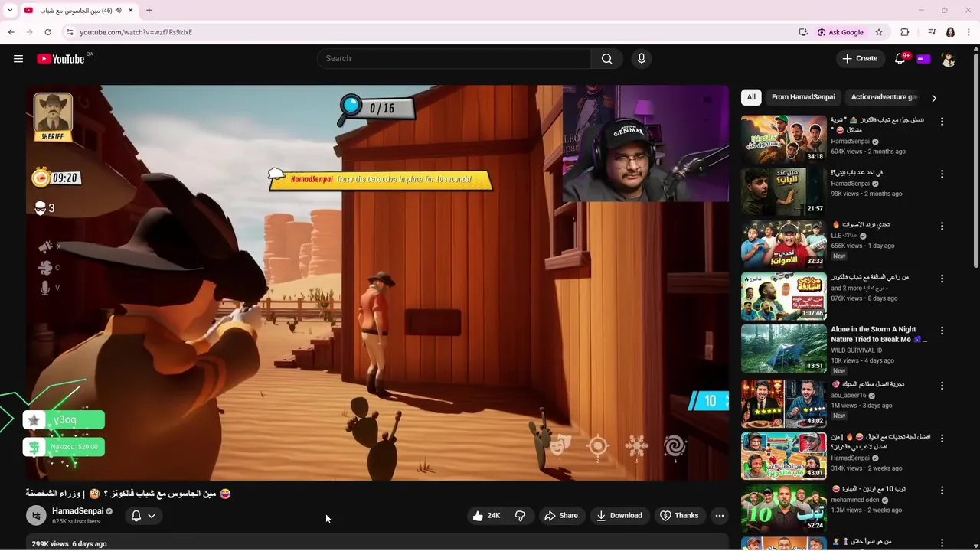Click Ask Google in address bar
This screenshot has width=980, height=551.
click(841, 32)
